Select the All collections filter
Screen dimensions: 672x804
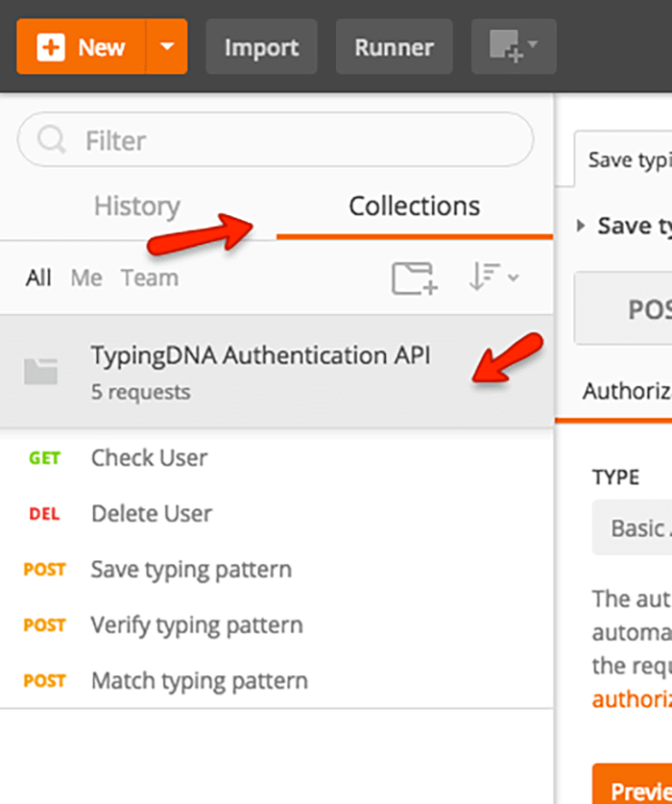tap(38, 278)
